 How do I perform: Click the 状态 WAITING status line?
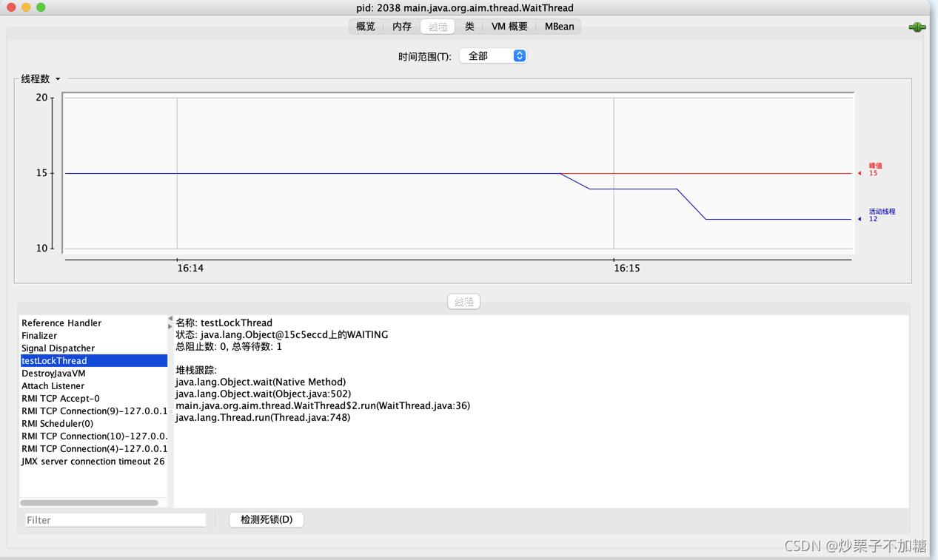[282, 335]
